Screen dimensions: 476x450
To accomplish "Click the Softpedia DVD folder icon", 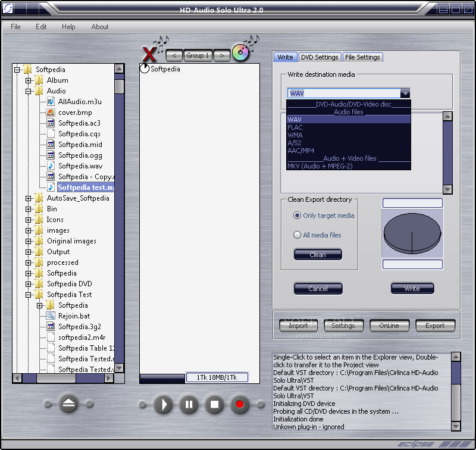I will (x=39, y=283).
